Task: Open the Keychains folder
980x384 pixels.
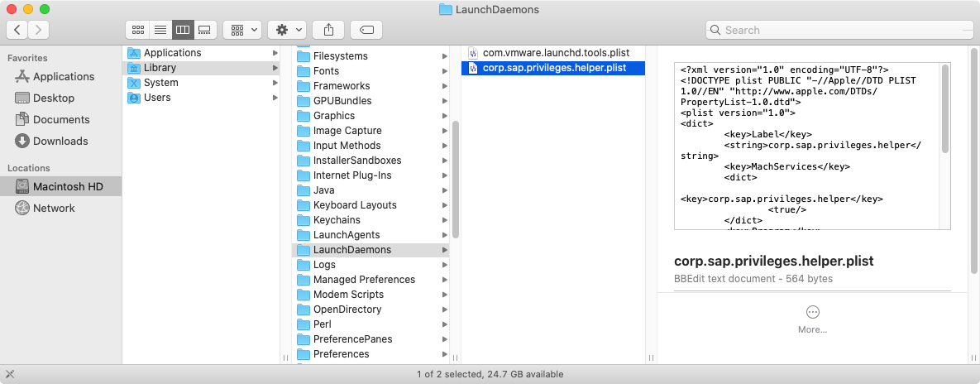Action: (371, 220)
